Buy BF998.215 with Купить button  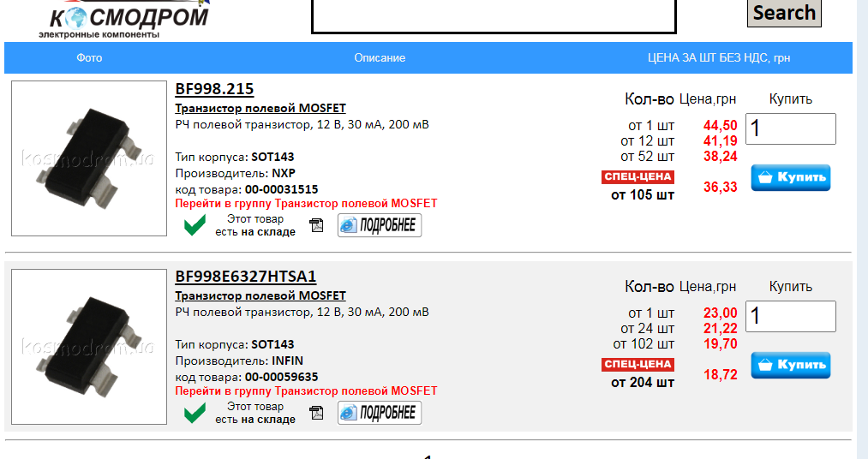tap(790, 177)
